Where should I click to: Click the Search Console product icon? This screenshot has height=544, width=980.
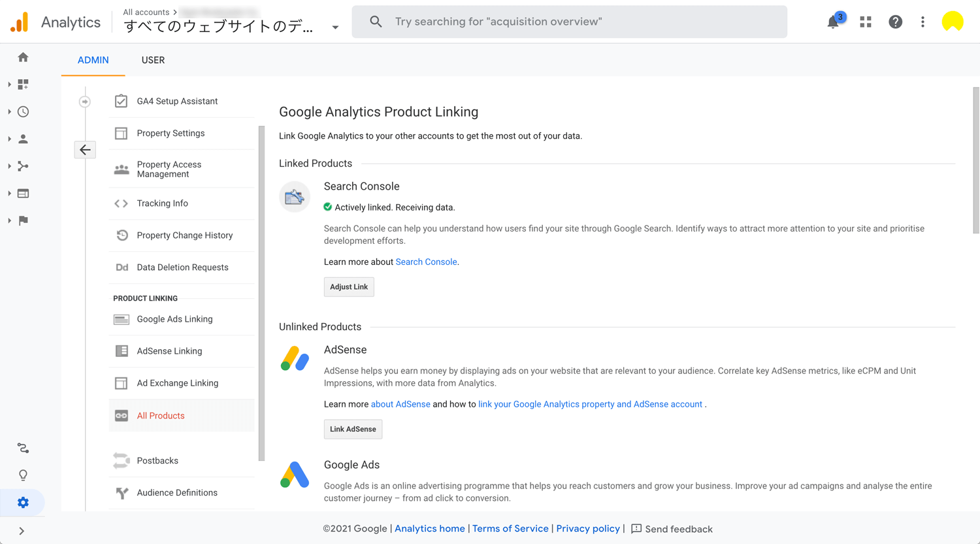coord(295,197)
